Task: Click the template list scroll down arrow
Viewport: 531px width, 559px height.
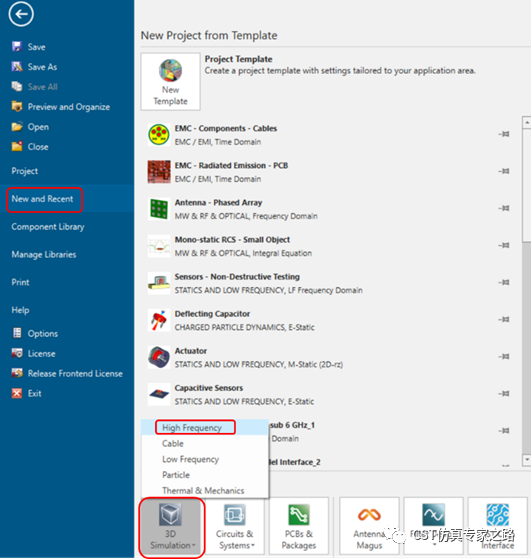Action: (527, 460)
